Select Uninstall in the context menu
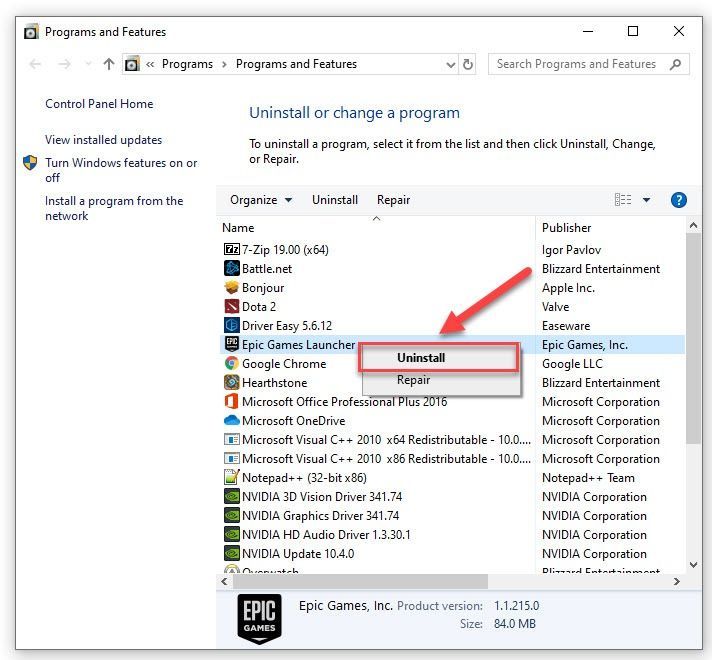712x660 pixels. point(439,357)
